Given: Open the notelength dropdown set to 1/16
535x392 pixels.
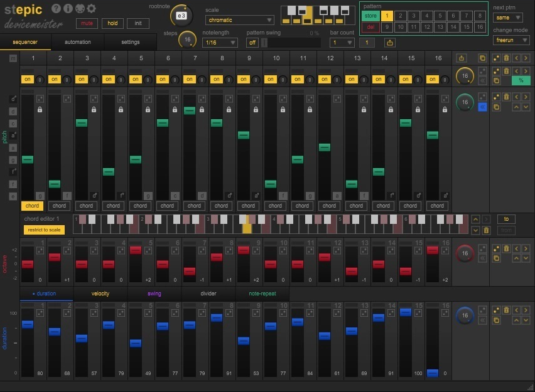Looking at the screenshot, I should pos(220,43).
